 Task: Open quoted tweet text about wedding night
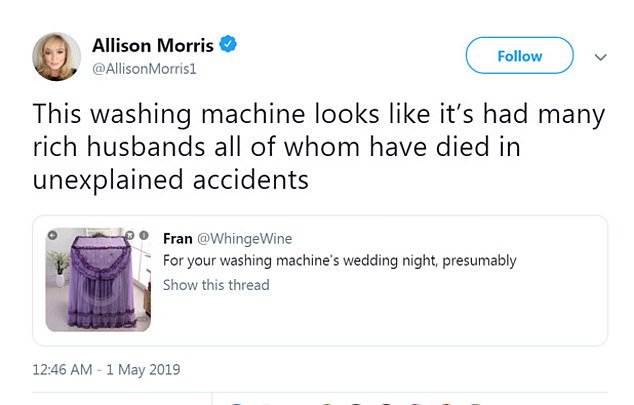click(x=340, y=261)
